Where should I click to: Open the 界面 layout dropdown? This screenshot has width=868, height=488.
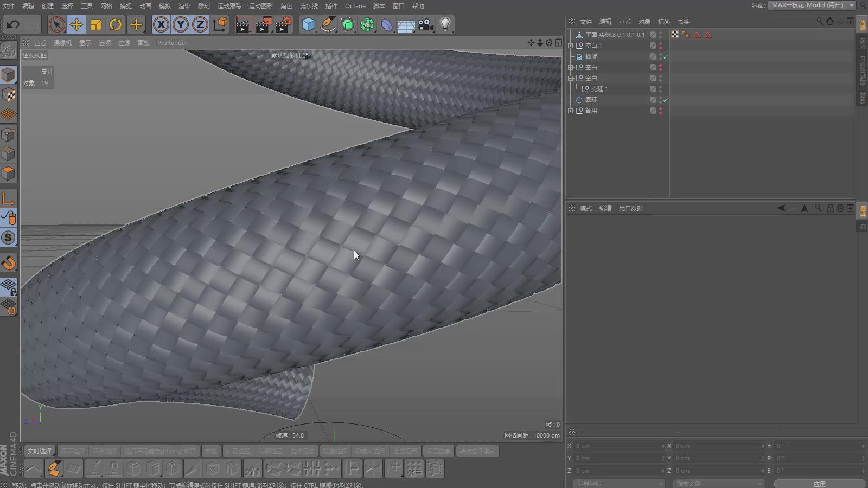tap(812, 5)
